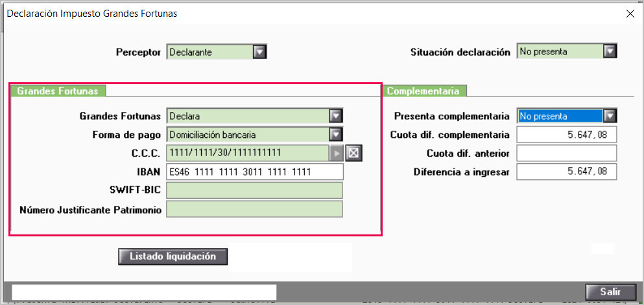Expand the Forma de pago dropdown arrow

pyautogui.click(x=335, y=135)
